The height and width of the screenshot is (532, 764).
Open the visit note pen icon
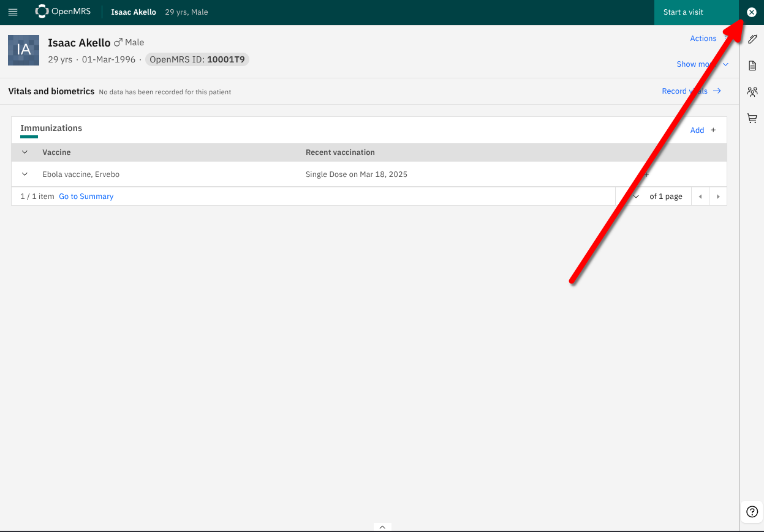point(752,39)
